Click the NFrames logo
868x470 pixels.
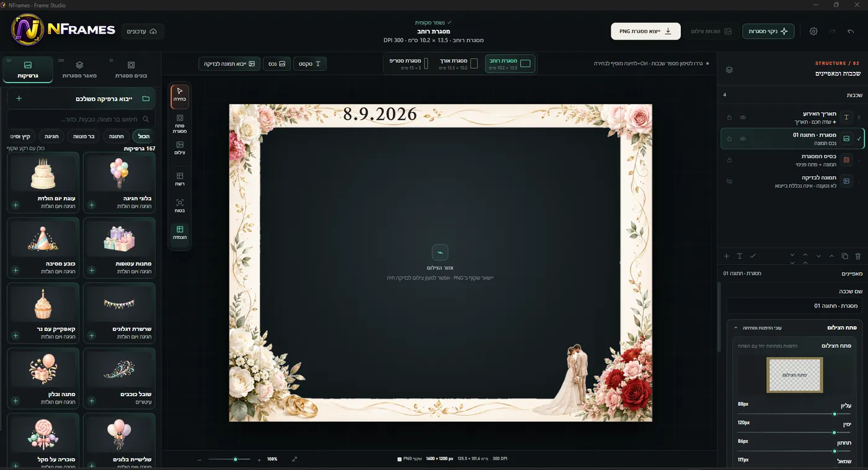click(x=63, y=30)
